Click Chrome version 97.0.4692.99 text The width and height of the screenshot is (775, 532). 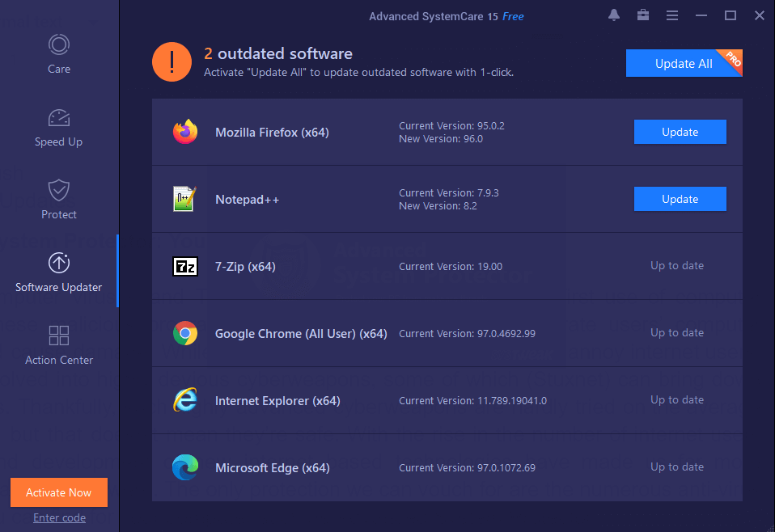tap(467, 334)
